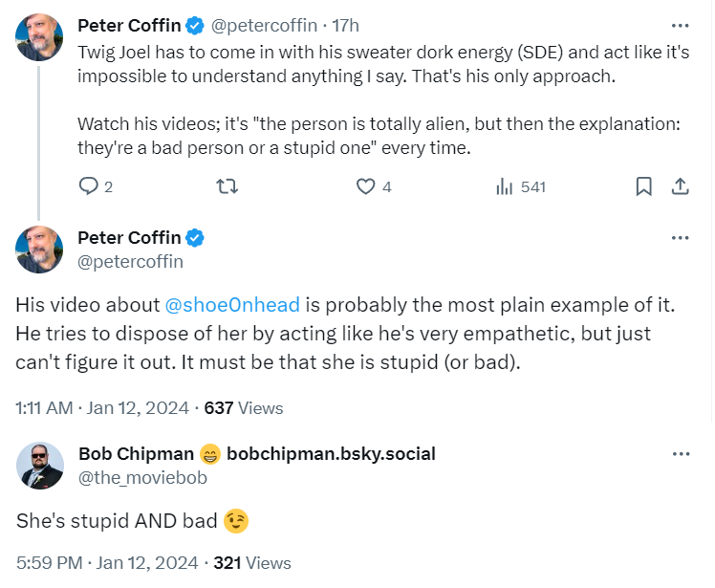Image resolution: width=715 pixels, height=588 pixels.
Task: Open more options on shoe0nhead tweet
Action: tap(681, 237)
